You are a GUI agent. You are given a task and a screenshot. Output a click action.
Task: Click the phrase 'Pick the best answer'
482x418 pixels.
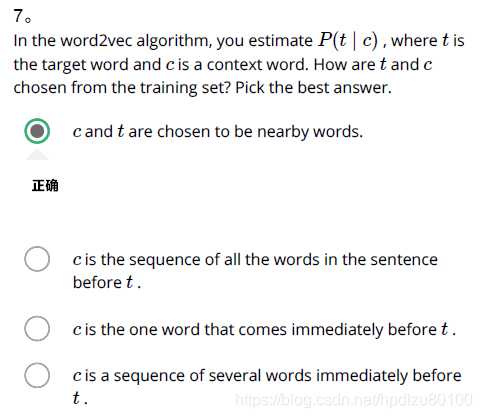coord(313,88)
